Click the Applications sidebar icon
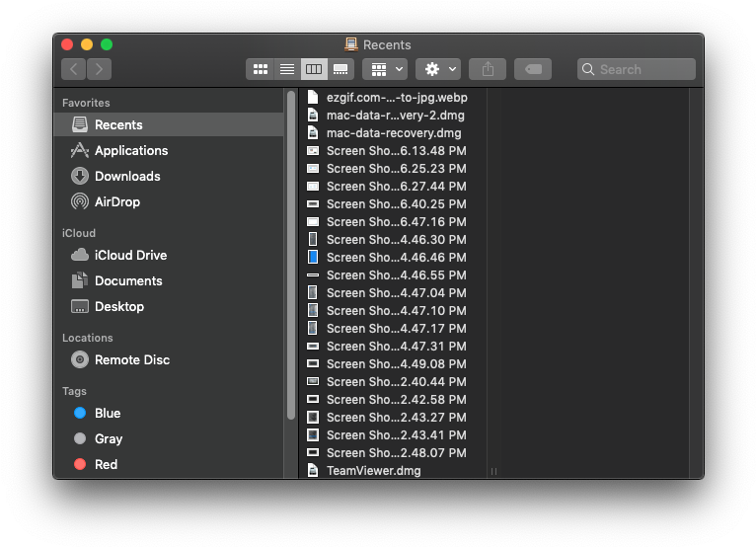This screenshot has width=756, height=547. click(x=80, y=150)
